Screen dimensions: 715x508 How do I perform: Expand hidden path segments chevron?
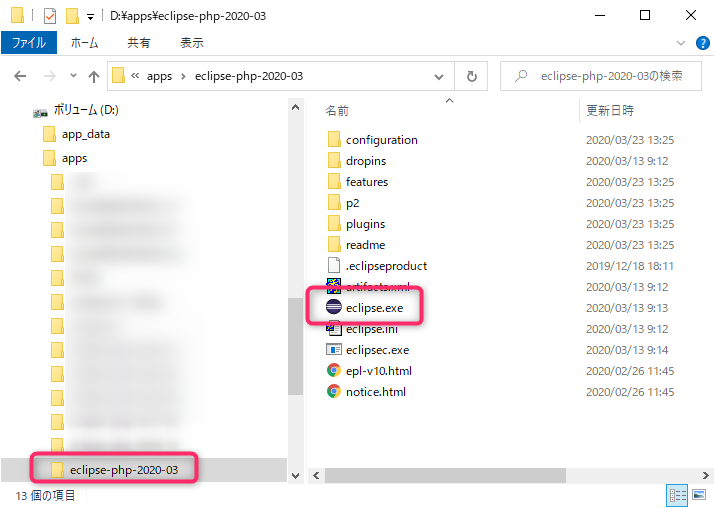pyautogui.click(x=135, y=76)
